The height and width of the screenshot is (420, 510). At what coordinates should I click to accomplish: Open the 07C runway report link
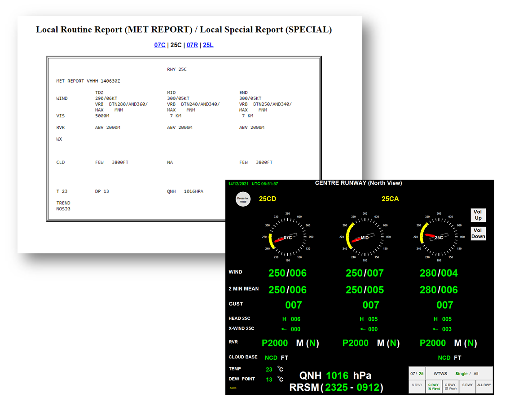point(160,45)
